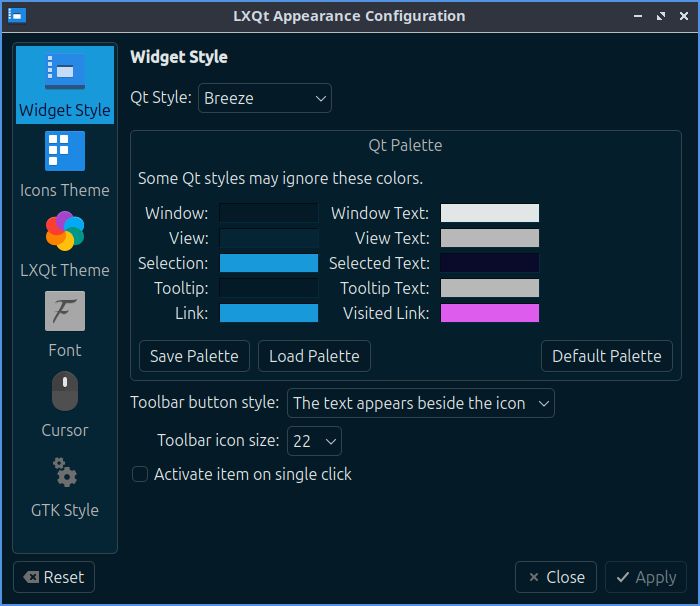Click the Reset button

click(x=54, y=577)
